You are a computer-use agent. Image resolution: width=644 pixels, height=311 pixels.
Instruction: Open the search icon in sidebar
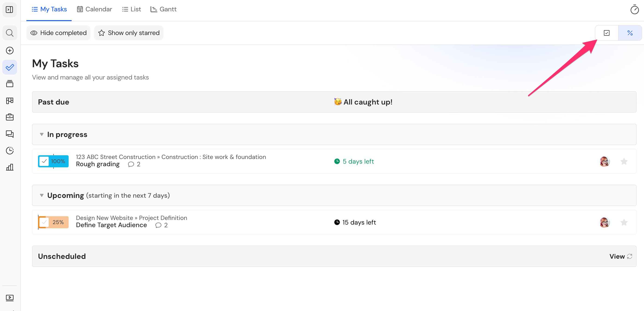(10, 33)
